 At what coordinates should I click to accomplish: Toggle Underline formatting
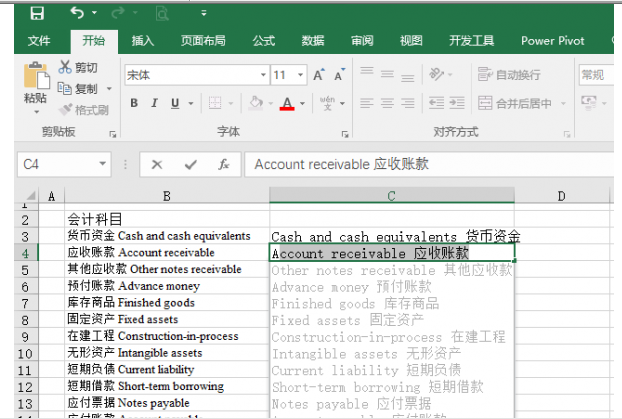pos(175,103)
